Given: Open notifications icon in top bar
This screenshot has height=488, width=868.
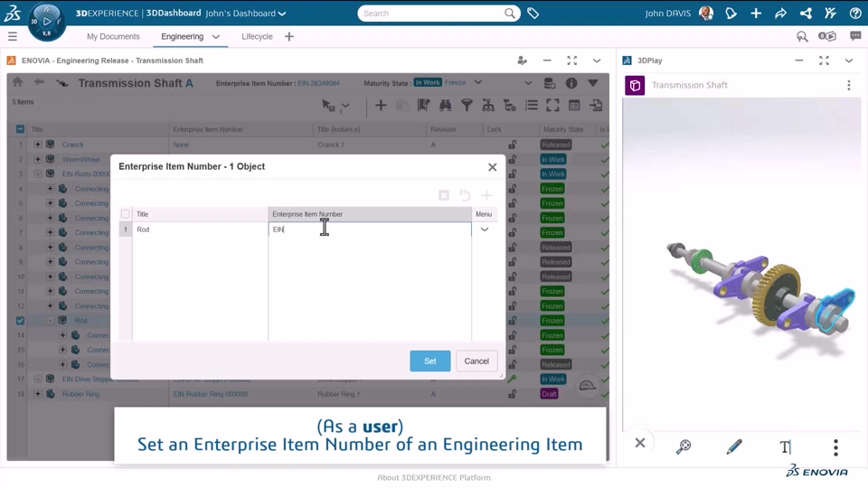Looking at the screenshot, I should pyautogui.click(x=731, y=14).
